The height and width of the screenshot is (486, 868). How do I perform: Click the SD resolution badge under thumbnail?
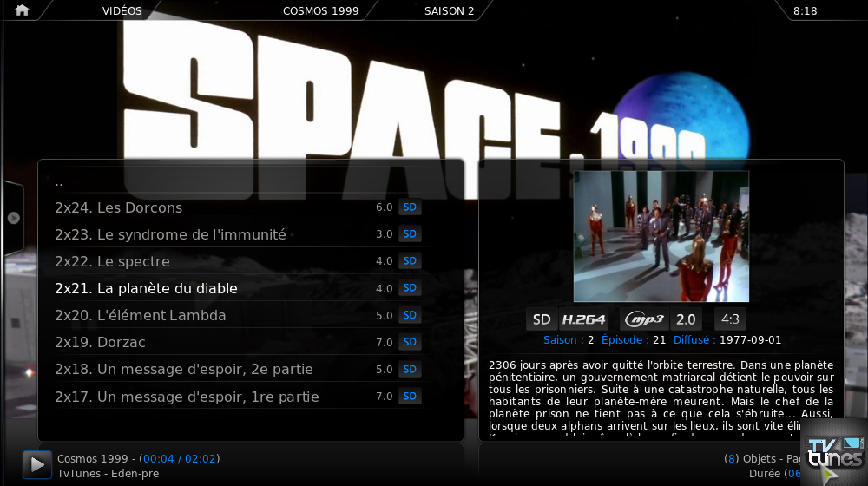[542, 319]
